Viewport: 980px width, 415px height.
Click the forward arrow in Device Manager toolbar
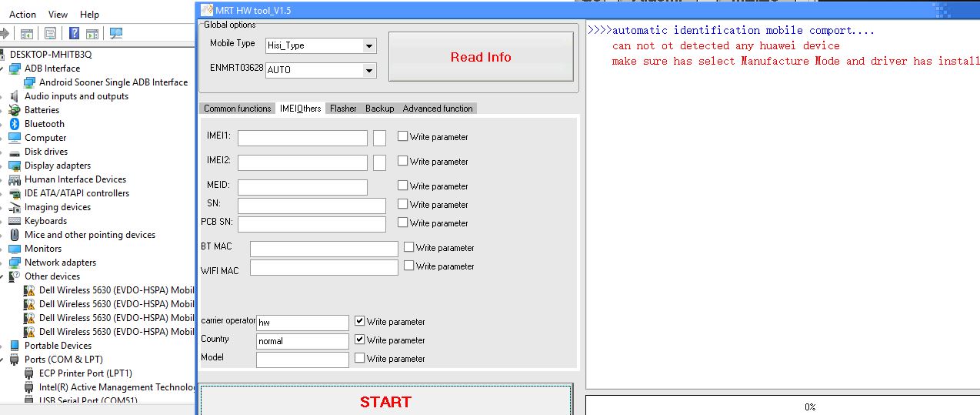(x=5, y=34)
